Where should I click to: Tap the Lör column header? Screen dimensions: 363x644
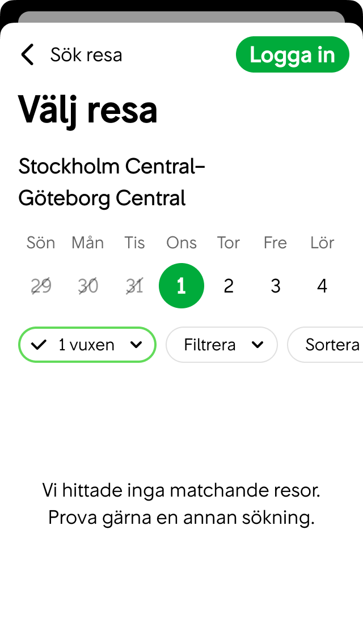point(322,243)
